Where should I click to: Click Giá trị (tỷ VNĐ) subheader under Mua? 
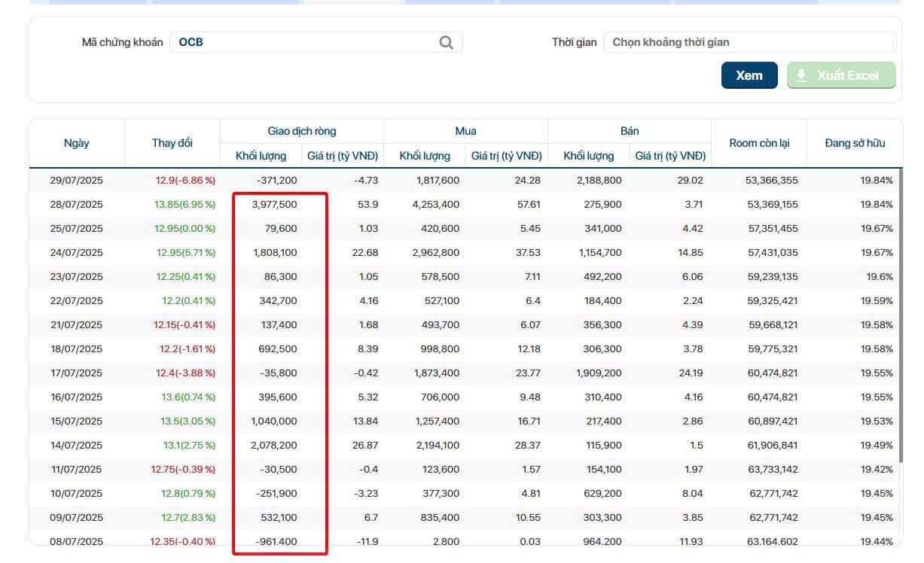[x=506, y=156]
